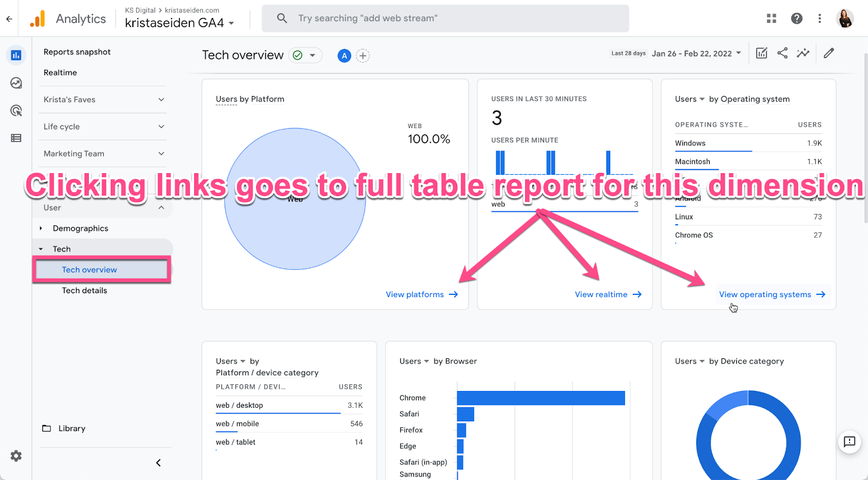Click the Firefox label in Browser chart
The image size is (868, 480).
pos(411,430)
